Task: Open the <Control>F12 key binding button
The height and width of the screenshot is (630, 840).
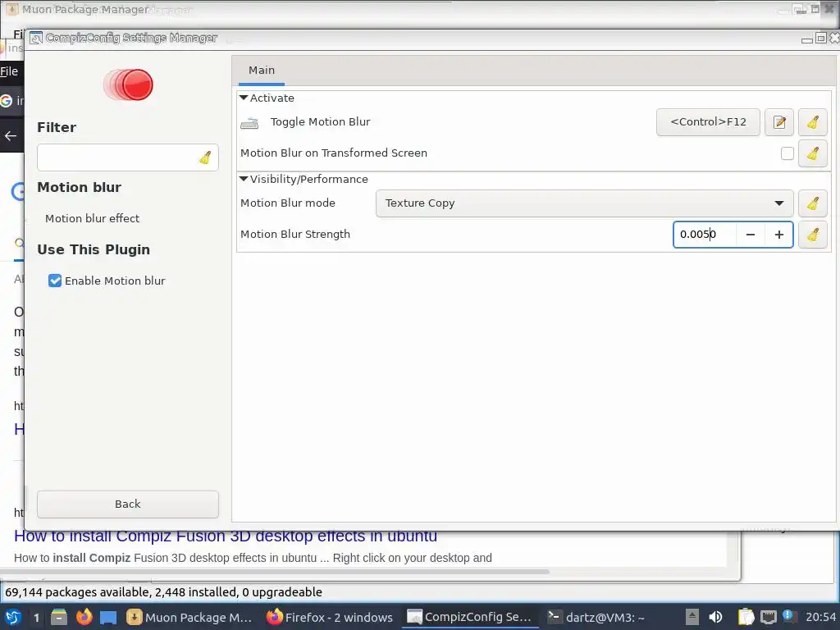Action: pyautogui.click(x=708, y=122)
